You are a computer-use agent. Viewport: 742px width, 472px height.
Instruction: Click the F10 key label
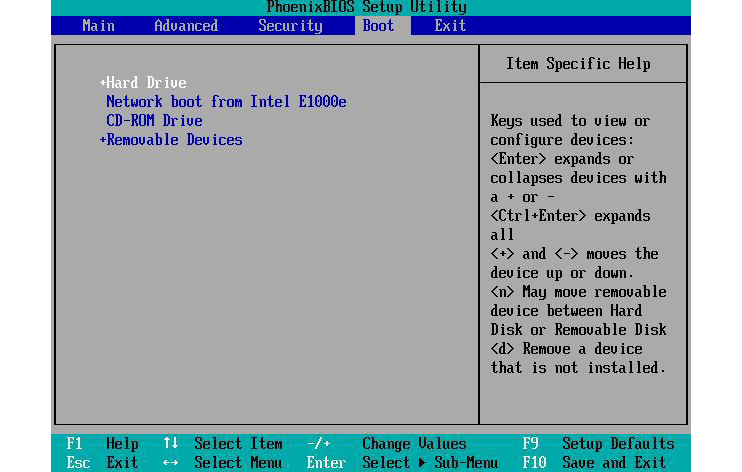coord(534,463)
